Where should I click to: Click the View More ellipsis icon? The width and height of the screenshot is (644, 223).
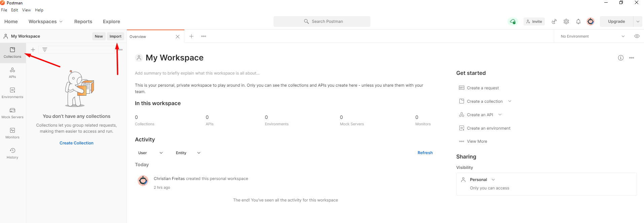[462, 141]
